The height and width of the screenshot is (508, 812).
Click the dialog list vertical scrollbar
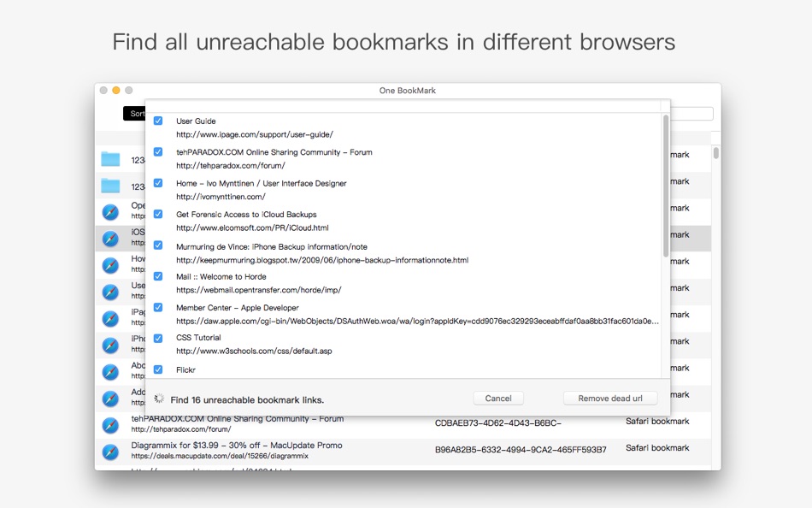pos(666,186)
